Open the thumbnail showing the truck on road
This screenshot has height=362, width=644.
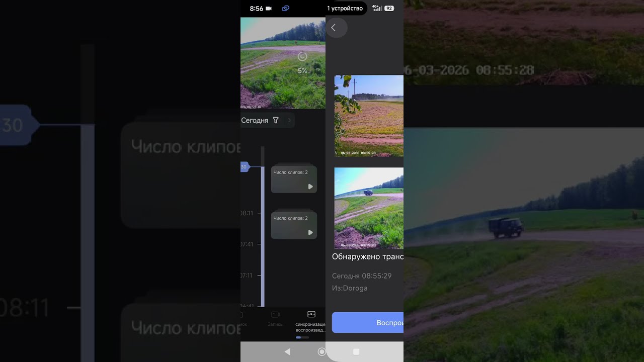coord(369,208)
